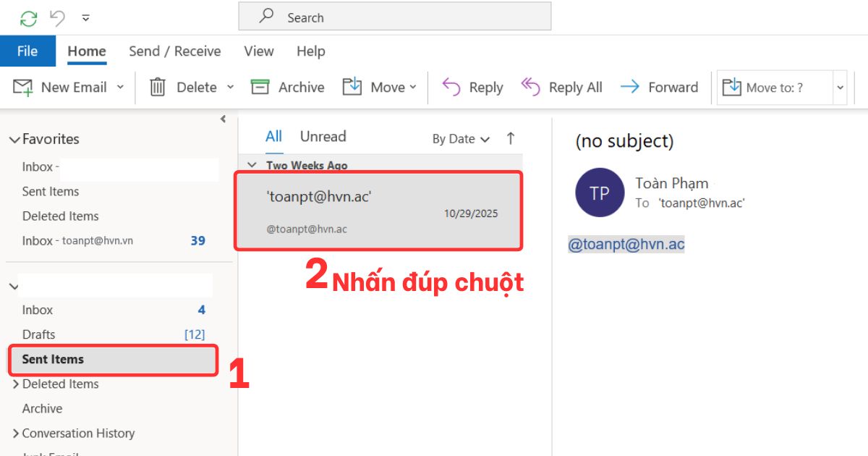Collapse the Favorites section
The height and width of the screenshot is (456, 868).
(x=14, y=138)
